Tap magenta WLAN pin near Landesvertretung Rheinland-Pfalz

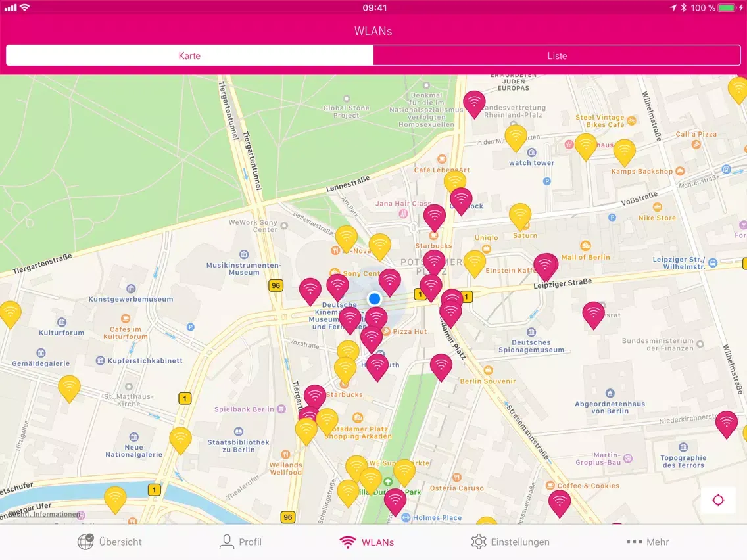pos(474,105)
